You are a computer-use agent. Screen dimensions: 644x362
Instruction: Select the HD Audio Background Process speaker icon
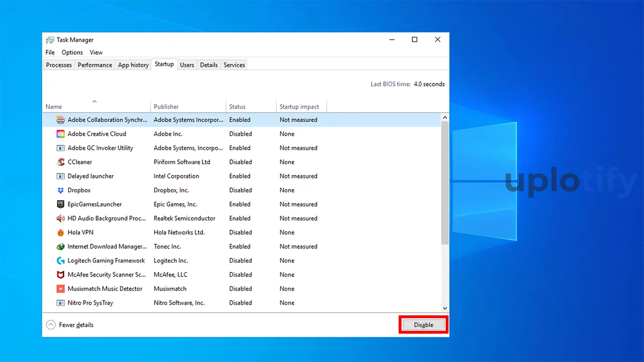click(60, 218)
